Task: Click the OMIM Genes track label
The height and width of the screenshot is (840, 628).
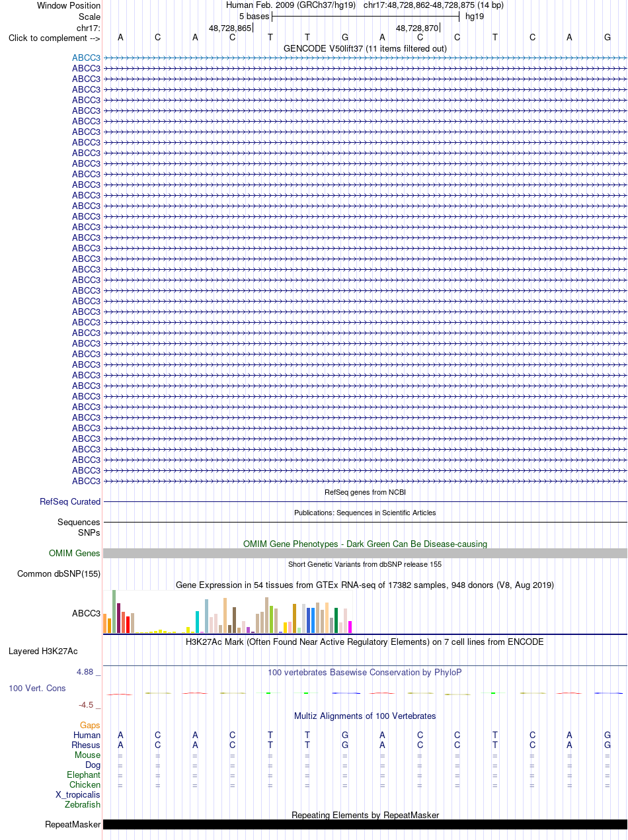Action: (75, 553)
